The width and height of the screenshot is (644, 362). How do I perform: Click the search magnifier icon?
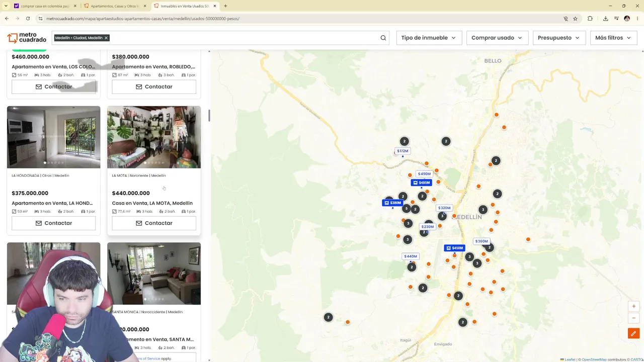[383, 38]
